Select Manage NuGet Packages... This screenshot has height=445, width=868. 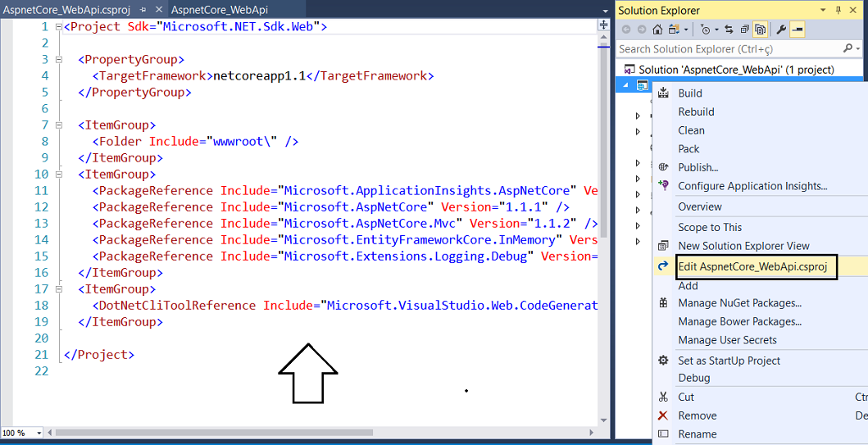(740, 302)
